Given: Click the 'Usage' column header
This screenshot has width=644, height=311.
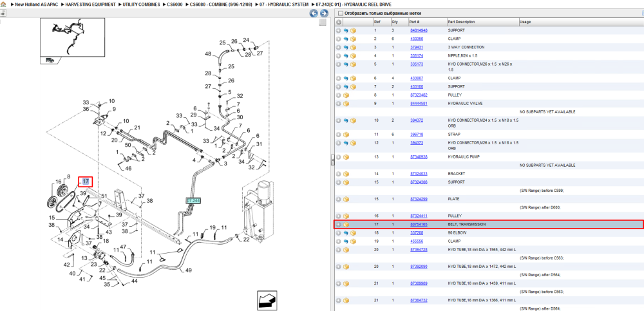Looking at the screenshot, I should pos(526,22).
